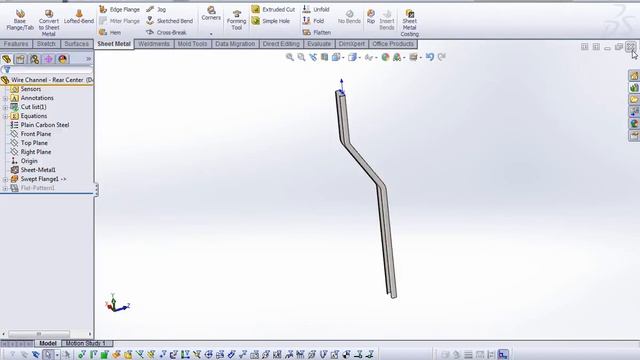Open the Office Products tab
The width and height of the screenshot is (640, 360).
pyautogui.click(x=393, y=44)
